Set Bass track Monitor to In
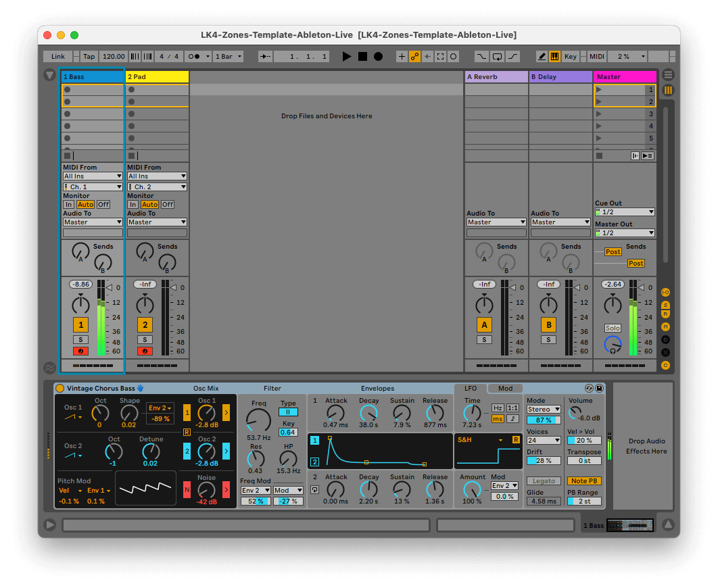Viewport: 718px width, 588px height. point(69,205)
